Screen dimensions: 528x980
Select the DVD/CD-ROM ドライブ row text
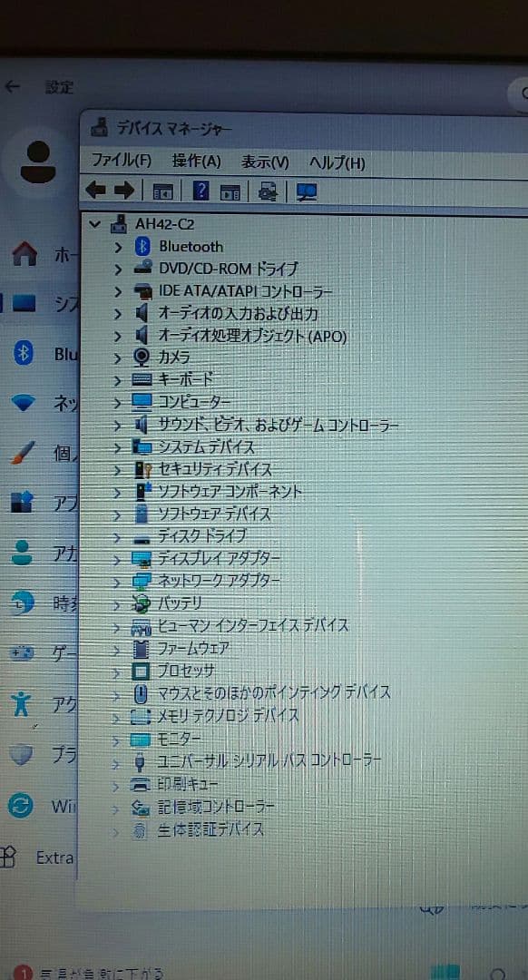point(228,269)
